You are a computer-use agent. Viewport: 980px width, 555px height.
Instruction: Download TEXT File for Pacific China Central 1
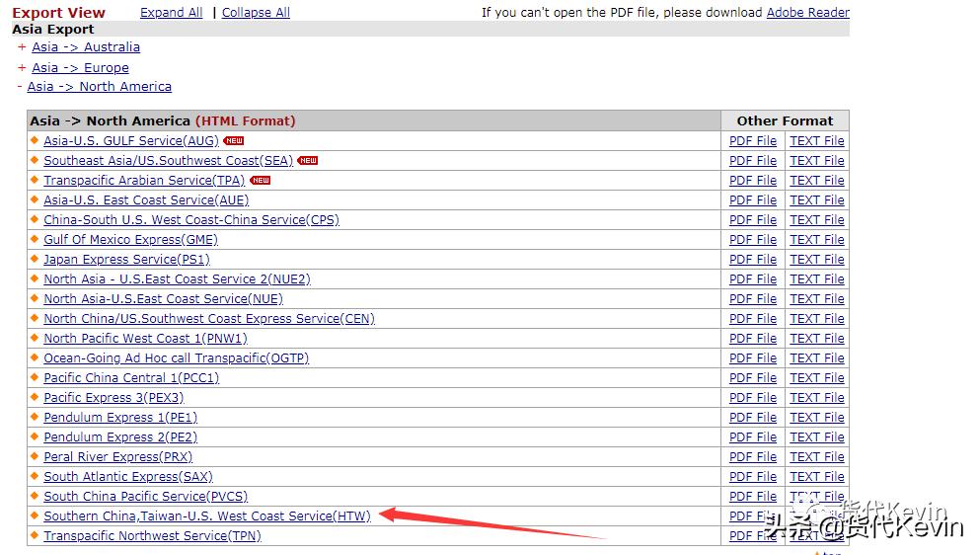point(817,378)
